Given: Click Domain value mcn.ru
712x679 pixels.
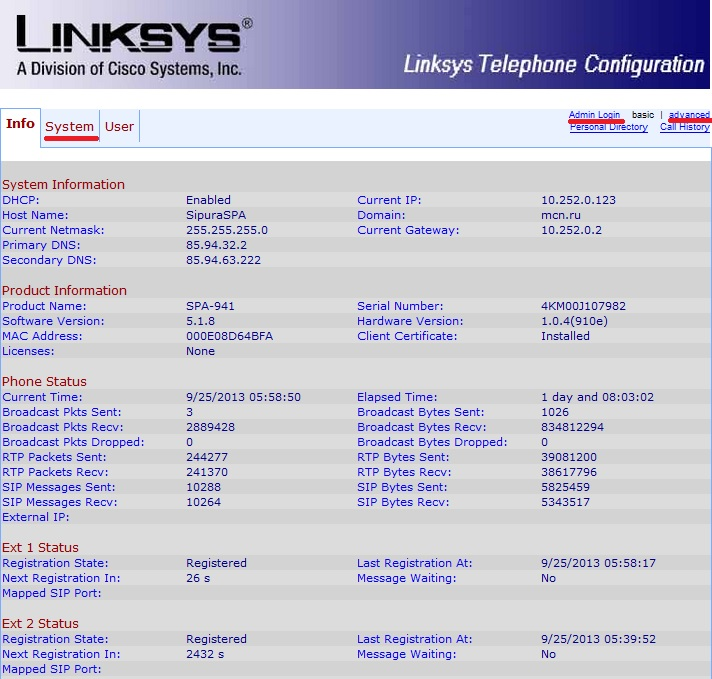Looking at the screenshot, I should coord(560,215).
